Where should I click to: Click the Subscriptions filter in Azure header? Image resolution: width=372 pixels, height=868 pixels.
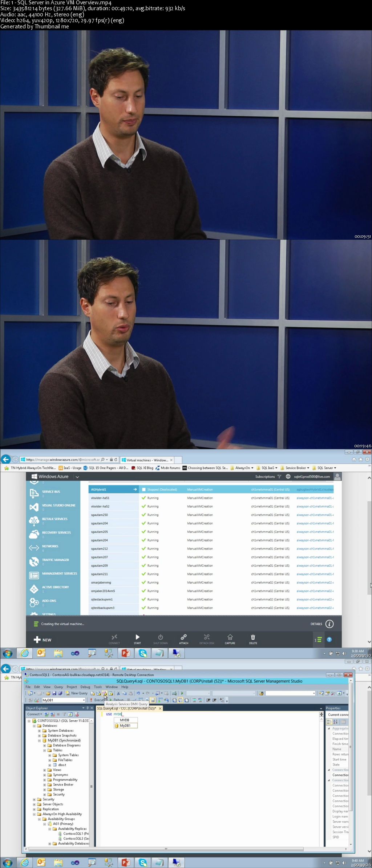tap(268, 476)
